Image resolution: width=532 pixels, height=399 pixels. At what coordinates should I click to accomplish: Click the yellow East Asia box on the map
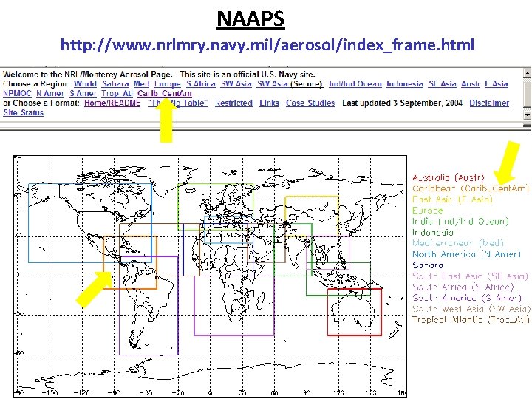click(312, 216)
